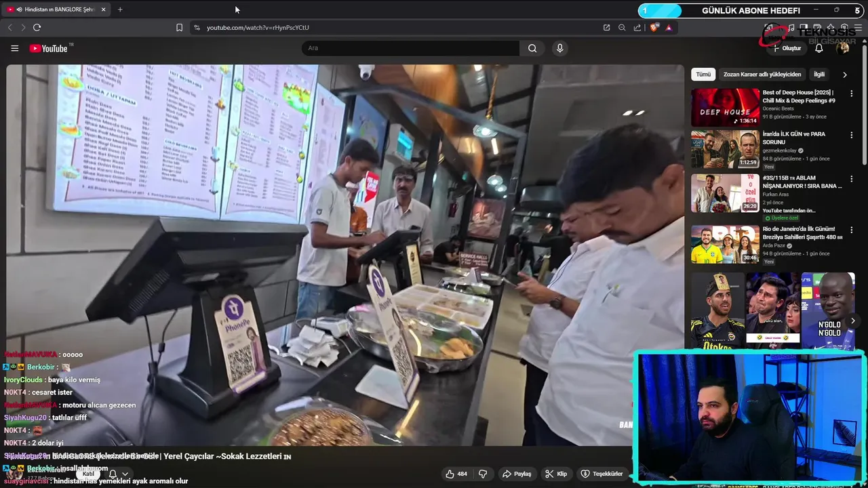The width and height of the screenshot is (868, 488).
Task: Share the video with Paylaş
Action: pos(516,474)
